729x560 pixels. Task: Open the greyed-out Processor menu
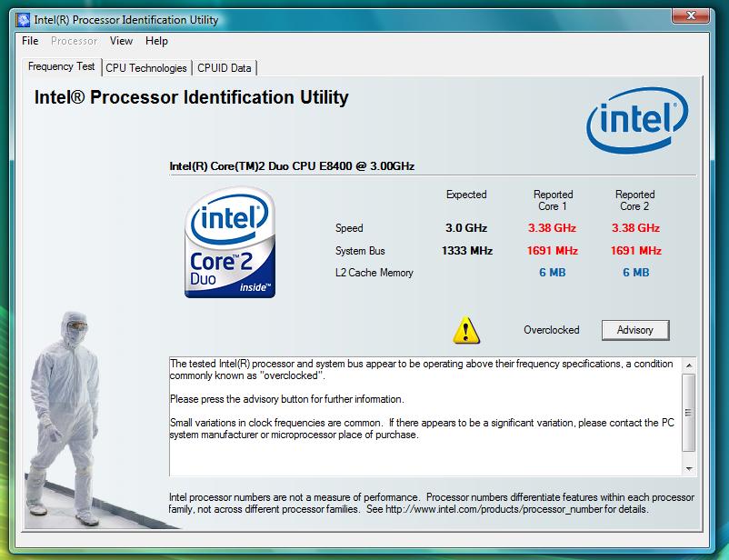pos(74,41)
